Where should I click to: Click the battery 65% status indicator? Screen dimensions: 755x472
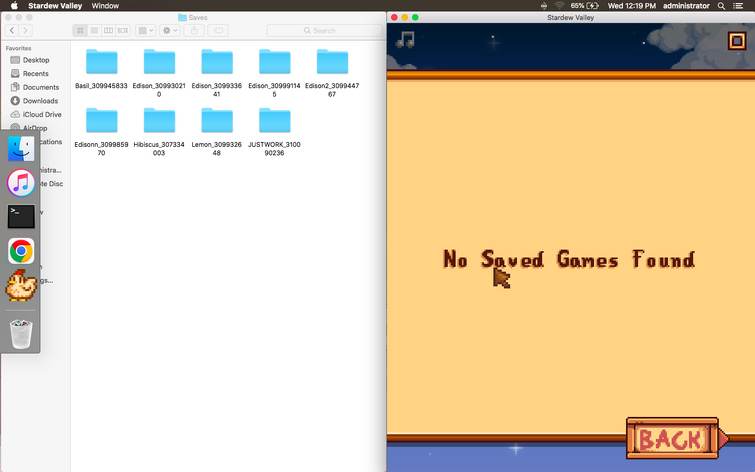[x=585, y=6]
